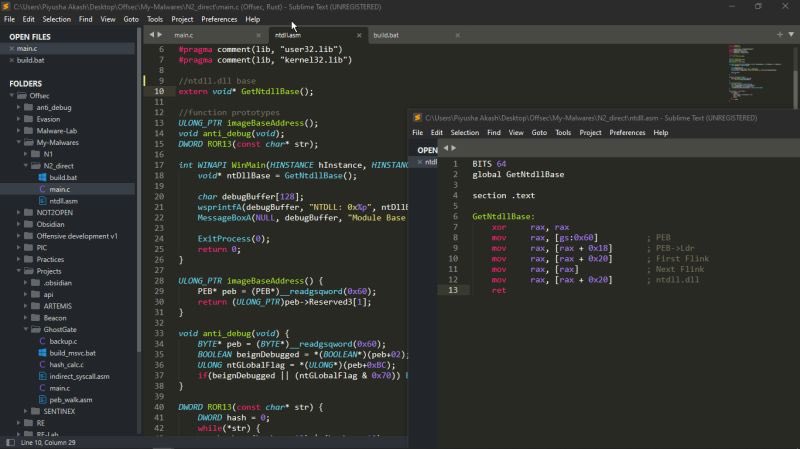
Task: Close main.c in Open Files list
Action: pos(12,48)
